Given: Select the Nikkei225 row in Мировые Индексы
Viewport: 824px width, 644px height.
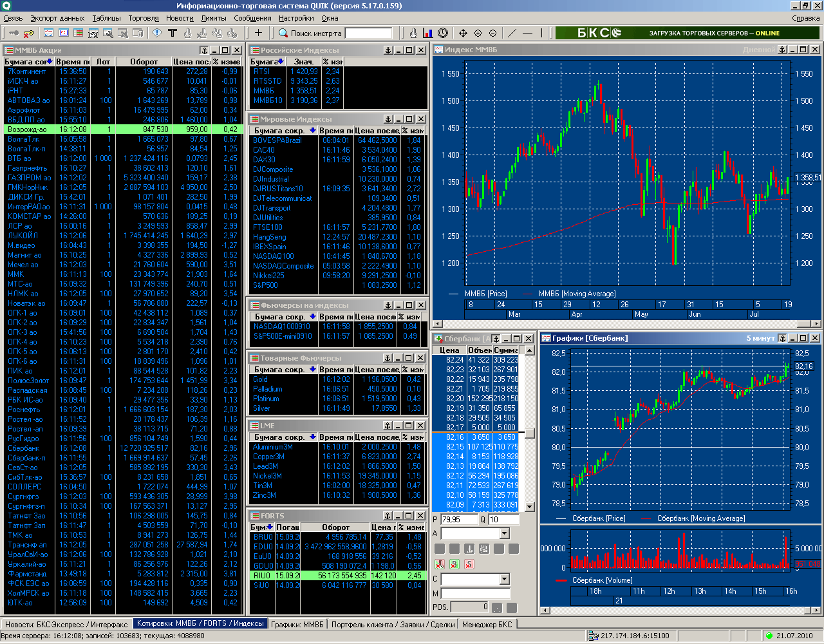Looking at the screenshot, I should click(x=337, y=276).
